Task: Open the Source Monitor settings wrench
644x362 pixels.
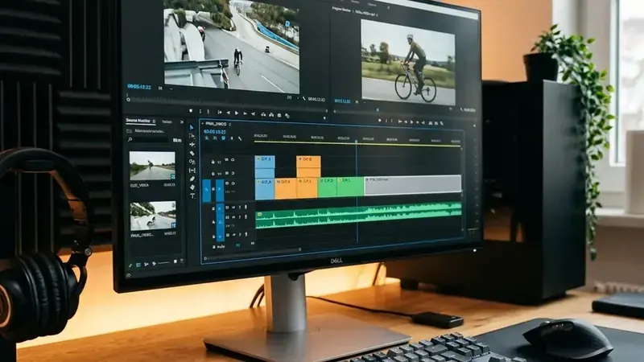Action: [304, 98]
